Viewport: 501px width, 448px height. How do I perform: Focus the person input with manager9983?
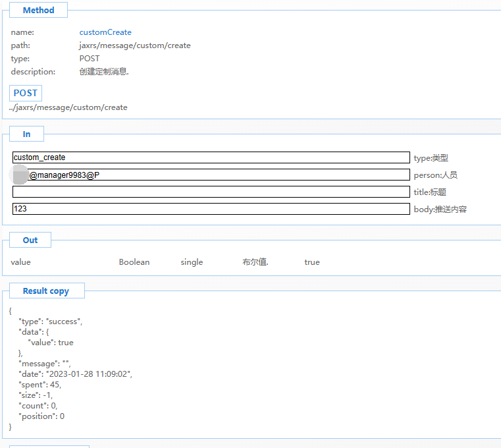(211, 175)
